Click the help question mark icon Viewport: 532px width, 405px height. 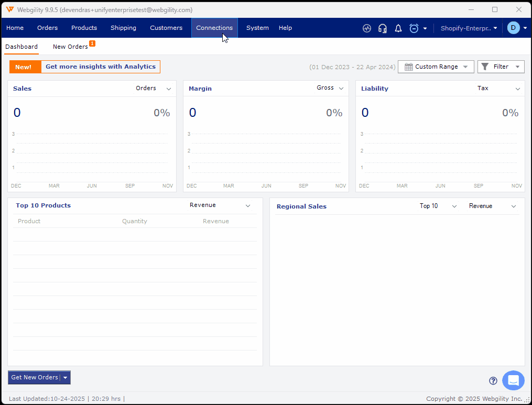click(493, 381)
